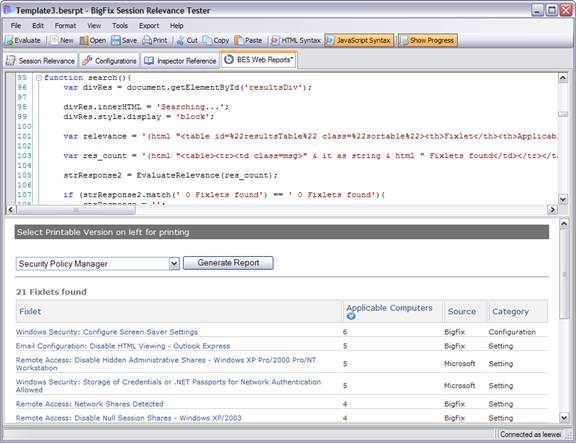Click the sort arrow under Applicable Computers

[351, 316]
